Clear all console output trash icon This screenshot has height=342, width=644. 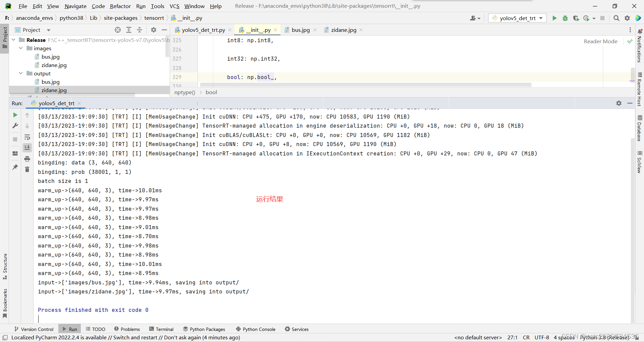27,169
